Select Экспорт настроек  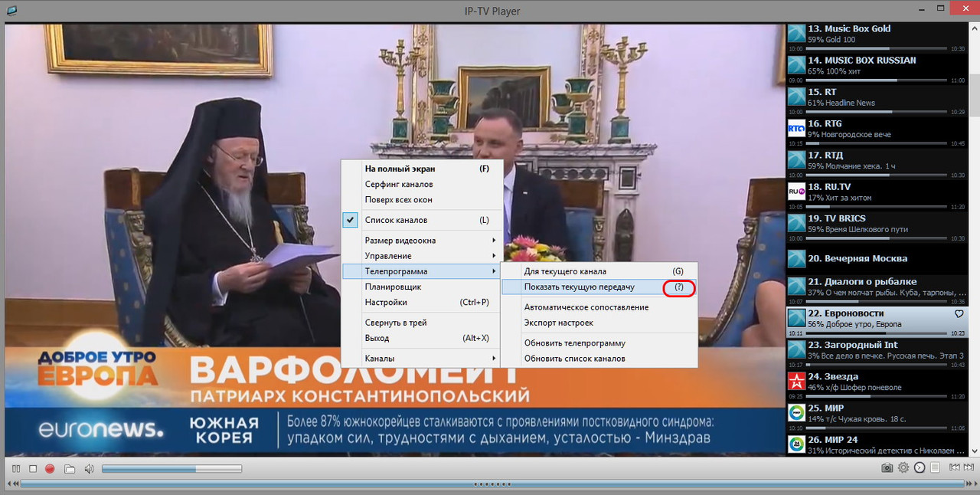coord(599,323)
